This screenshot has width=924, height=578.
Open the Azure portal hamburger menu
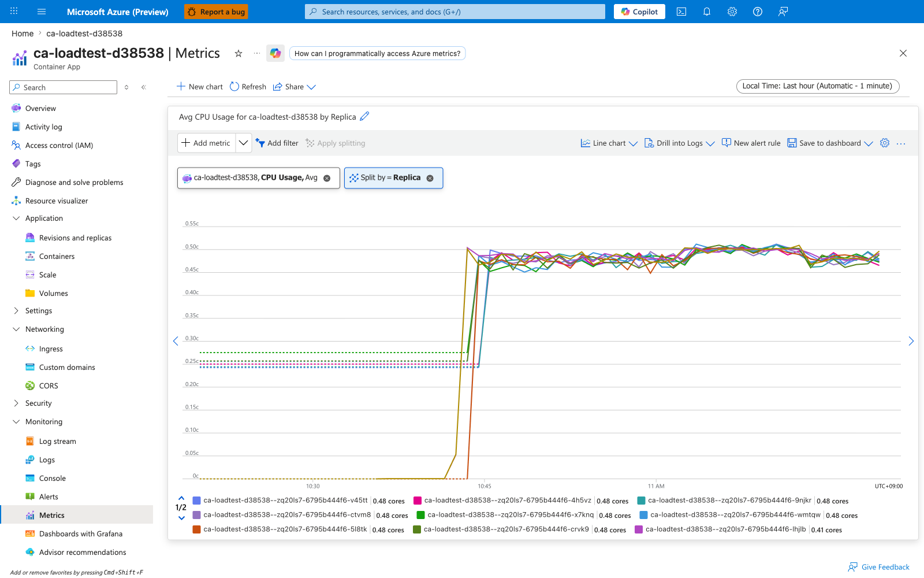click(42, 12)
